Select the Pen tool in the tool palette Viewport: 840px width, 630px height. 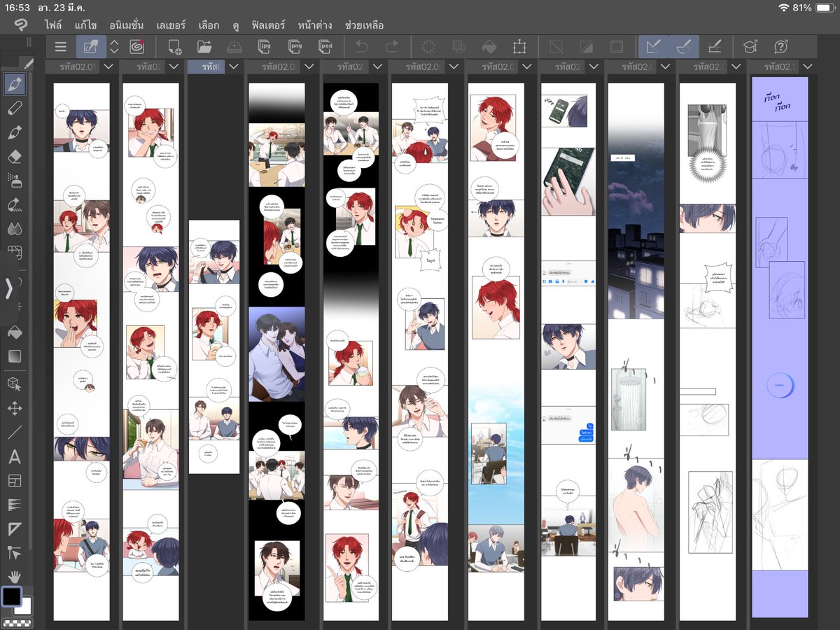coord(15,85)
